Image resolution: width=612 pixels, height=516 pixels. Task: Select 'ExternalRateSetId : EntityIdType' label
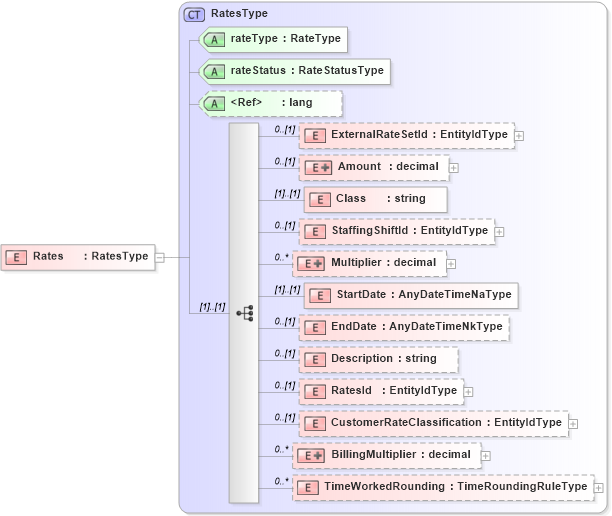[419, 134]
